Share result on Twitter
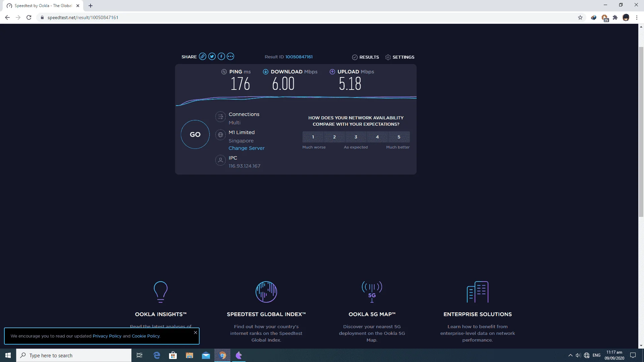The height and width of the screenshot is (362, 644). 212,56
